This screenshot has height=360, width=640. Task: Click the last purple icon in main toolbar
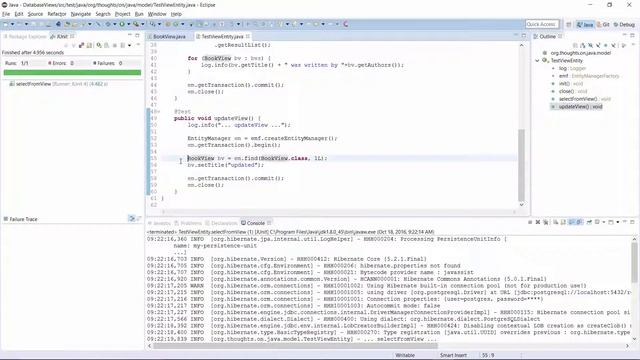(346, 24)
